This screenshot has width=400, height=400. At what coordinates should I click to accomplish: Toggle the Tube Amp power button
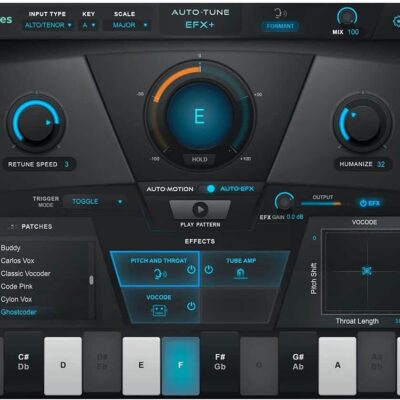pos(209,269)
